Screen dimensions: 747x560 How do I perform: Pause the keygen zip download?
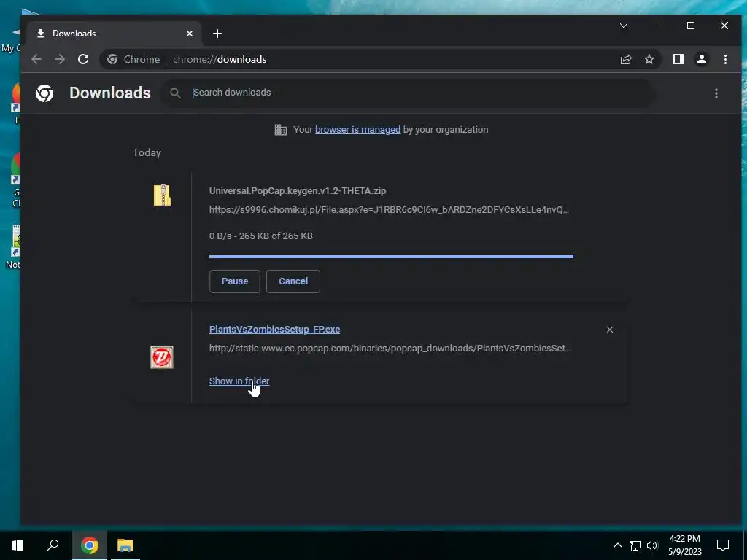[235, 281]
